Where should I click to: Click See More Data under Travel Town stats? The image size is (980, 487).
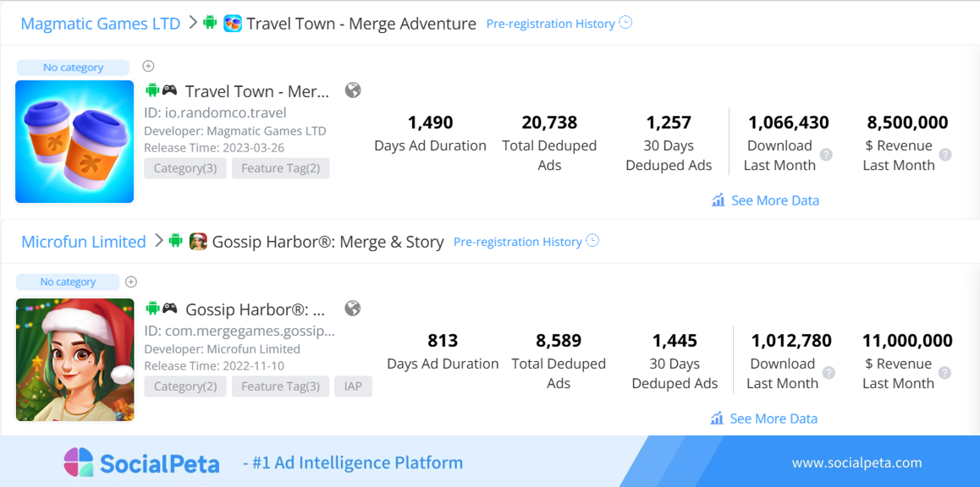765,200
